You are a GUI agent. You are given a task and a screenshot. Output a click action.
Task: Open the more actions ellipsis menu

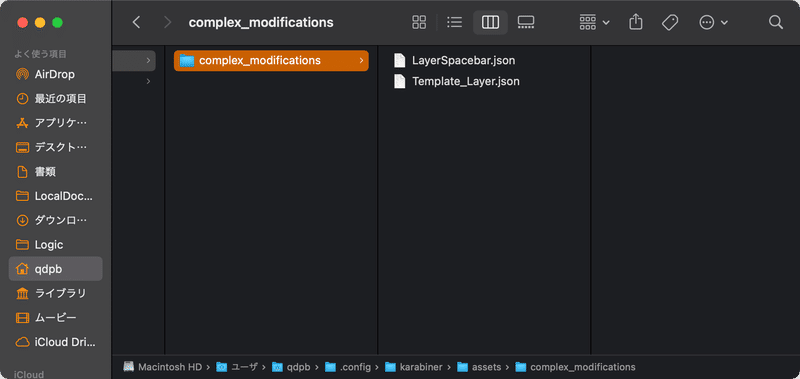713,22
